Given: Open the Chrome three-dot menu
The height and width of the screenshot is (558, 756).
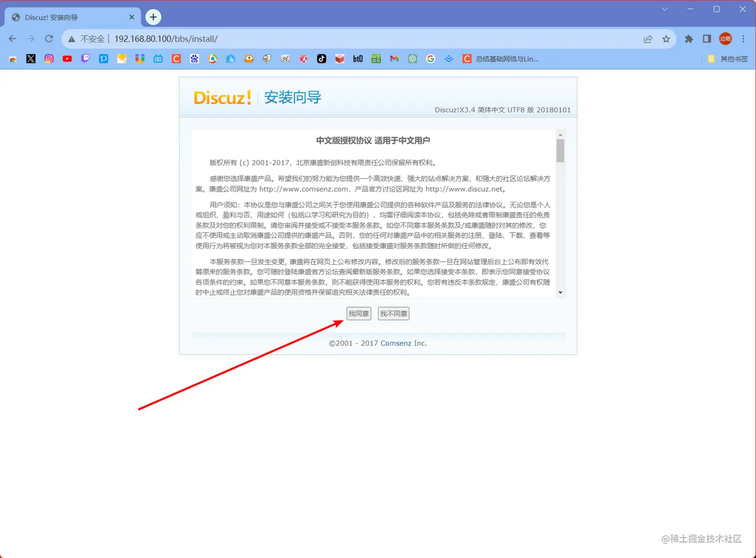Looking at the screenshot, I should click(x=743, y=39).
